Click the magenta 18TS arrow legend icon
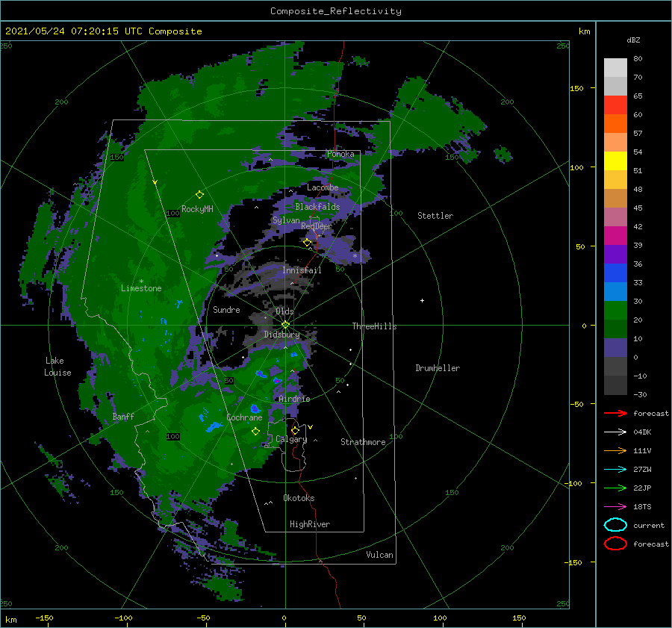The image size is (672, 628). [615, 507]
